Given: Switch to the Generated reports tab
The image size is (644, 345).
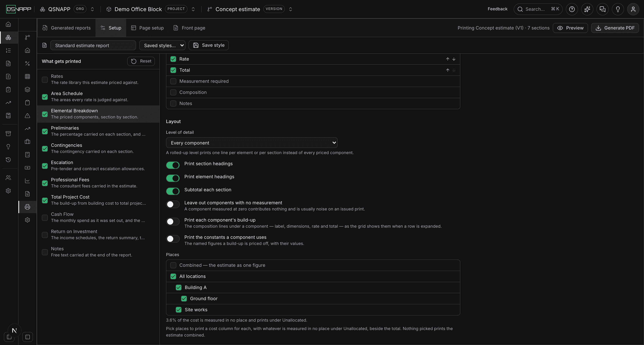Looking at the screenshot, I should pos(67,28).
